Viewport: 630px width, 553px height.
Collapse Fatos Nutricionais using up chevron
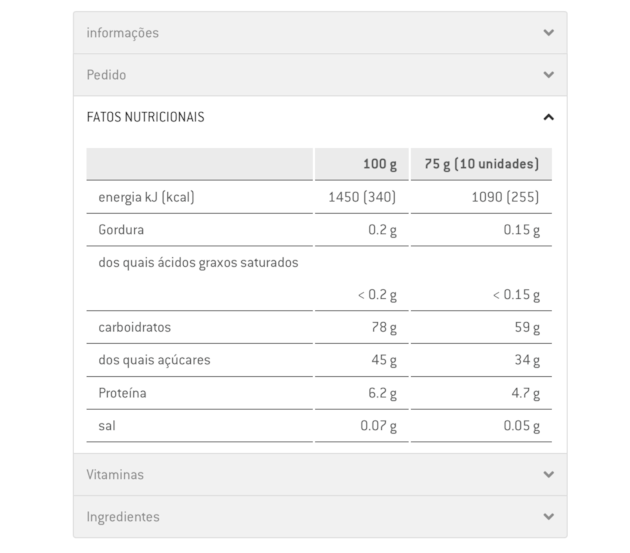pos(548,117)
